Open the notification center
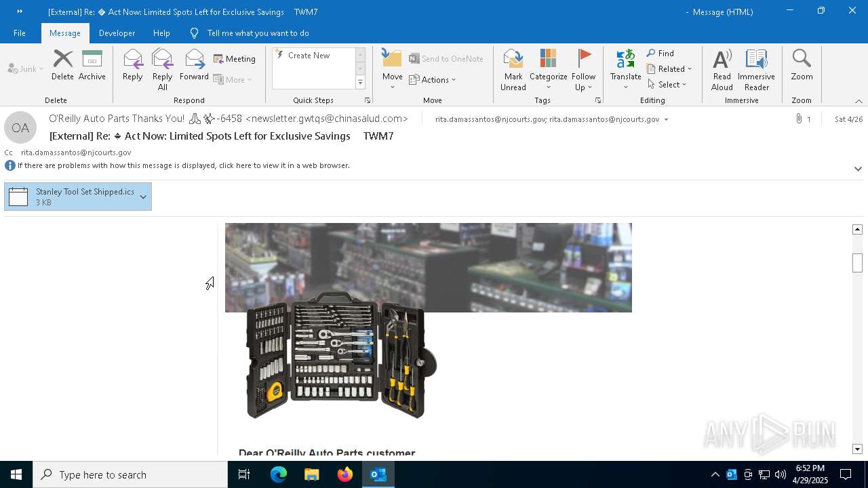868x488 pixels. [x=846, y=474]
